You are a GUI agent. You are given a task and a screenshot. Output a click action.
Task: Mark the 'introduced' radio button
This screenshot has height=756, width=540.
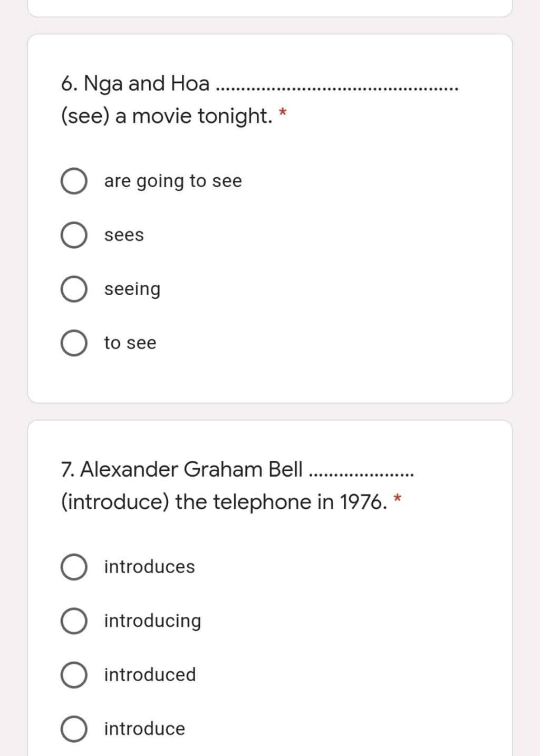click(74, 675)
